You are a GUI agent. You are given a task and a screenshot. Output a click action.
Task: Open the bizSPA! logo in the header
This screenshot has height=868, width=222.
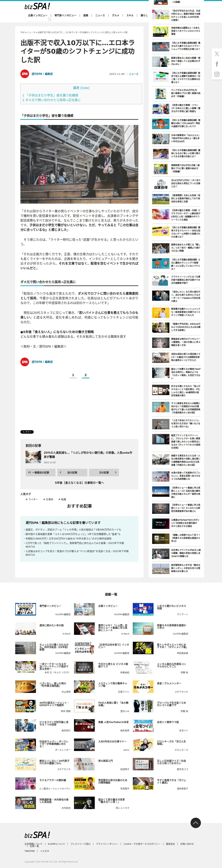tap(37, 6)
